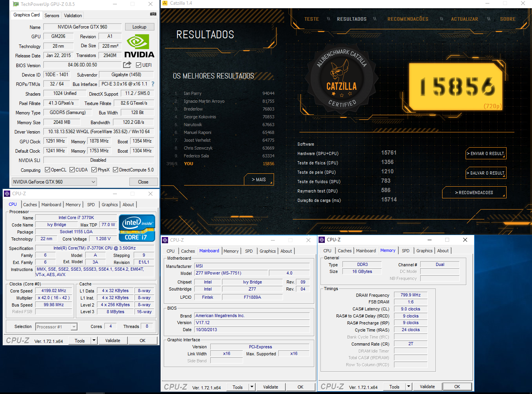Toggle the OpenCL computing checkbox
The height and width of the screenshot is (394, 532).
tap(47, 170)
